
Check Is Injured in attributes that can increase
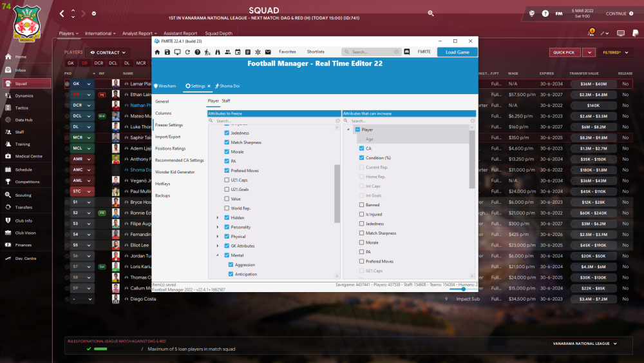361,214
